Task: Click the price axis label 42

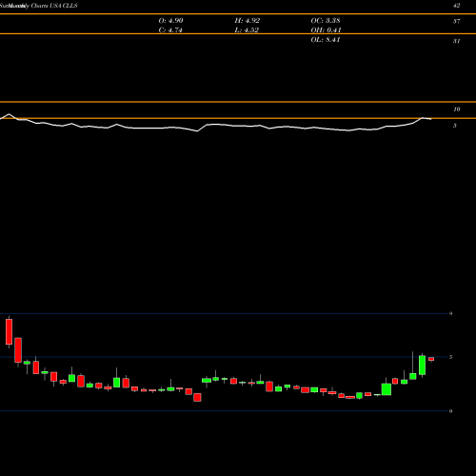Action: tap(456, 6)
